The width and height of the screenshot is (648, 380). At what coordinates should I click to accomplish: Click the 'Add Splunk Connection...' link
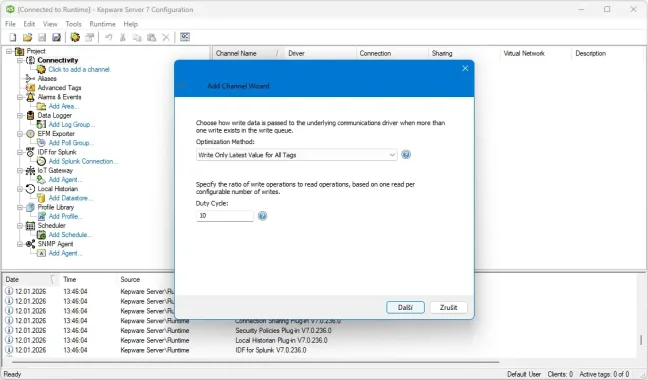point(83,161)
